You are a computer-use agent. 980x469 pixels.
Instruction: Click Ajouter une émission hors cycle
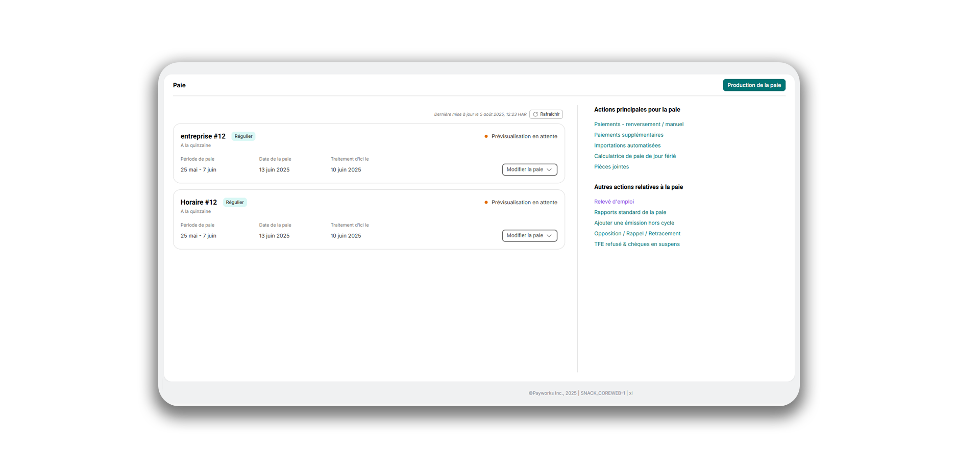(x=634, y=223)
